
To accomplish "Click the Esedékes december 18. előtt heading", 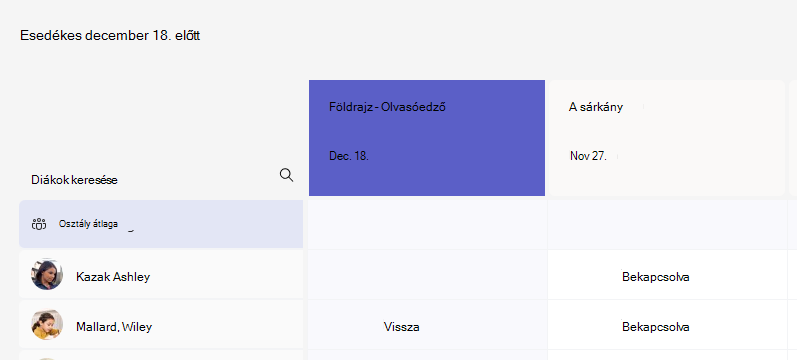I will [110, 36].
